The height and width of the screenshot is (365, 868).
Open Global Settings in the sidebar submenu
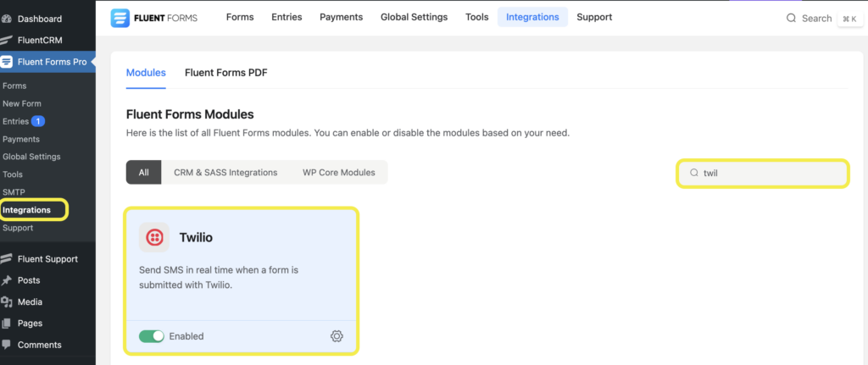tap(31, 157)
